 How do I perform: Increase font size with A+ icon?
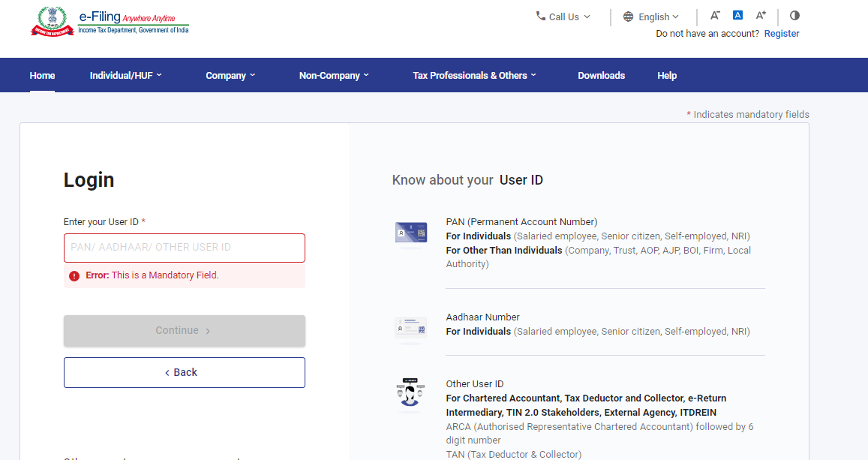761,16
